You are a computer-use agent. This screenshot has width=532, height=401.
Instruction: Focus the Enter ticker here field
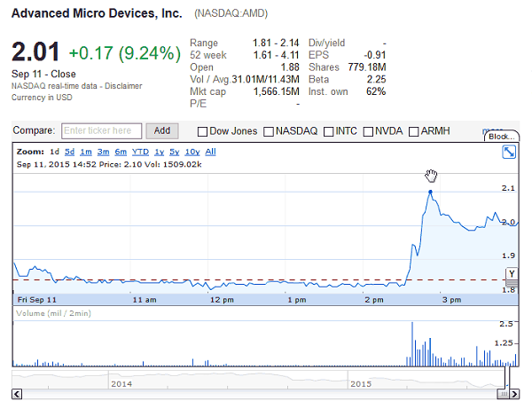(x=101, y=131)
